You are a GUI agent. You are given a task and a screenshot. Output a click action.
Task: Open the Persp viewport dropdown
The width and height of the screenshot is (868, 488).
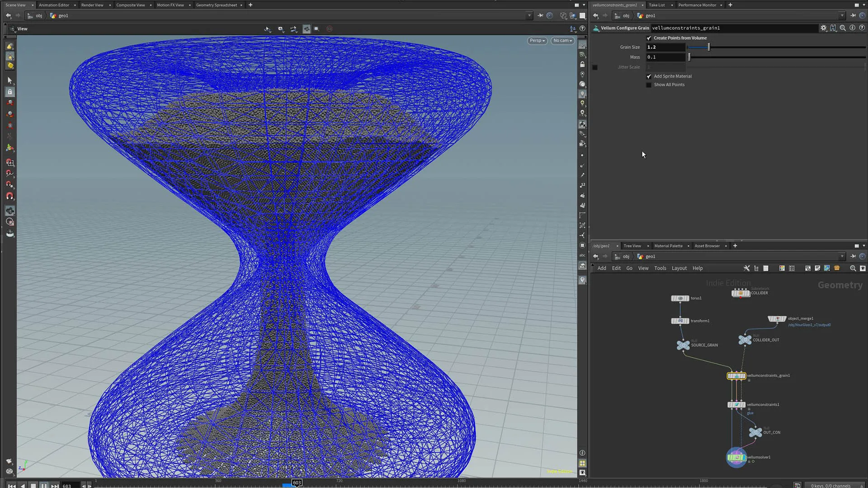537,41
